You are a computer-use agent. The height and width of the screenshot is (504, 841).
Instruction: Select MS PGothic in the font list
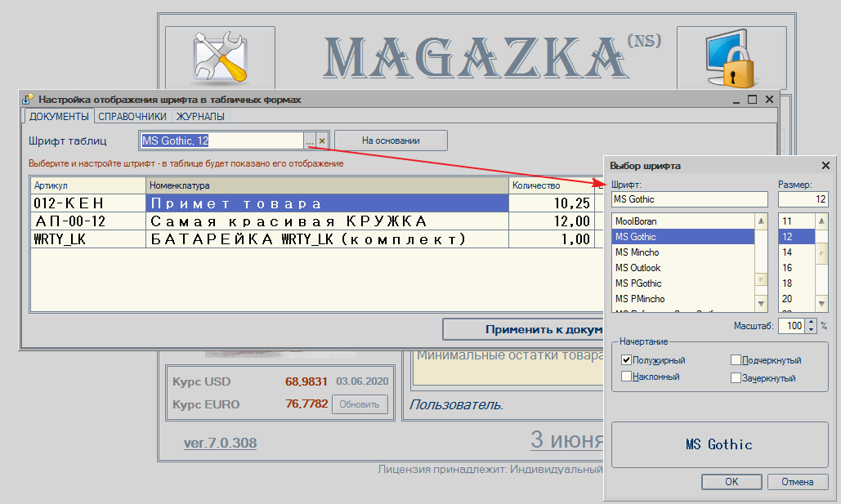click(x=683, y=283)
